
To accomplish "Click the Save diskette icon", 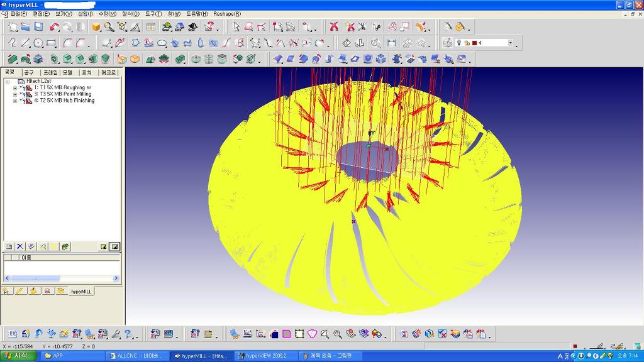I will point(38,27).
